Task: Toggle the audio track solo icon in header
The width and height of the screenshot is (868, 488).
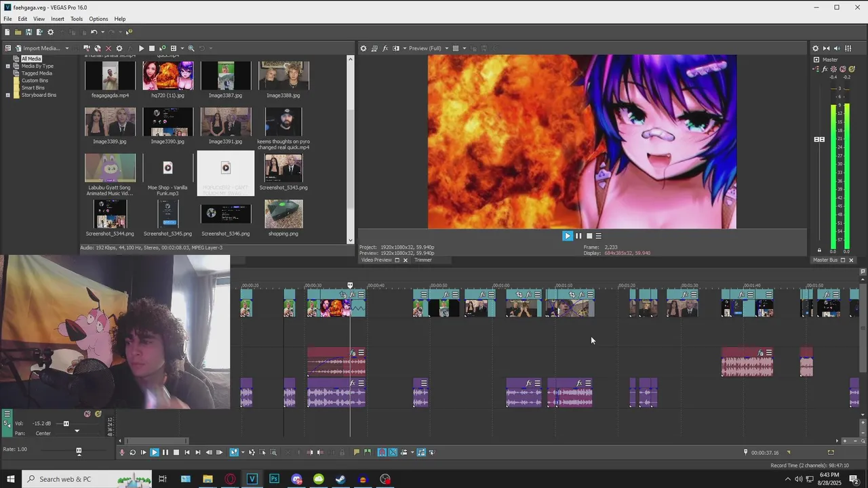Action: 98,413
